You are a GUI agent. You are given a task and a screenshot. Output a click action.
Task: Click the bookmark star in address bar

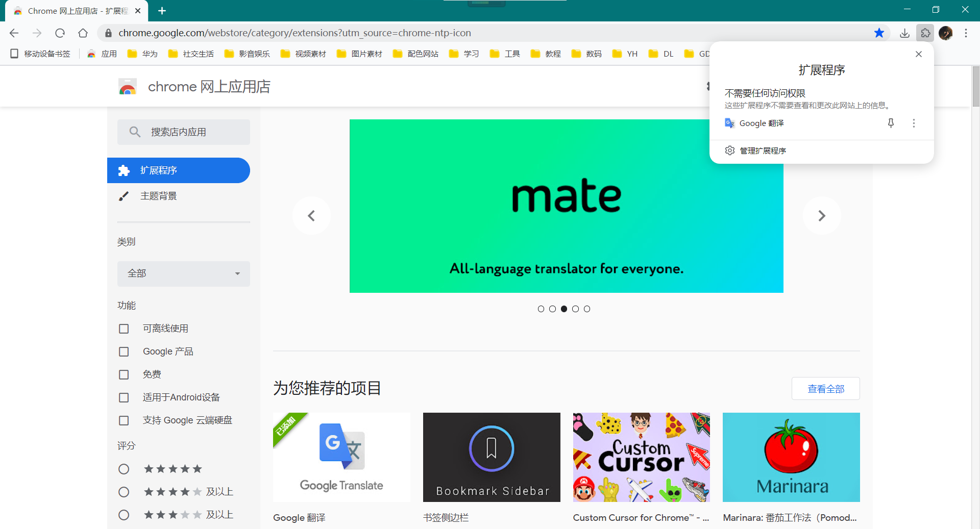(879, 33)
